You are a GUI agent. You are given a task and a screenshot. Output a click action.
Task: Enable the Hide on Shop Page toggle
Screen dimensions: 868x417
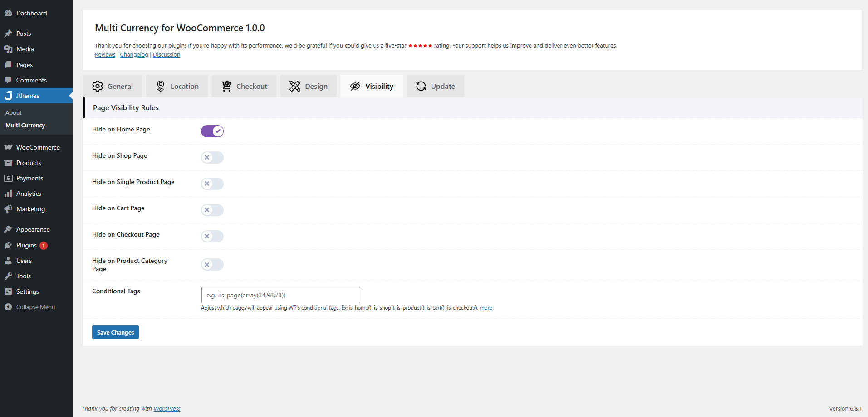point(212,157)
